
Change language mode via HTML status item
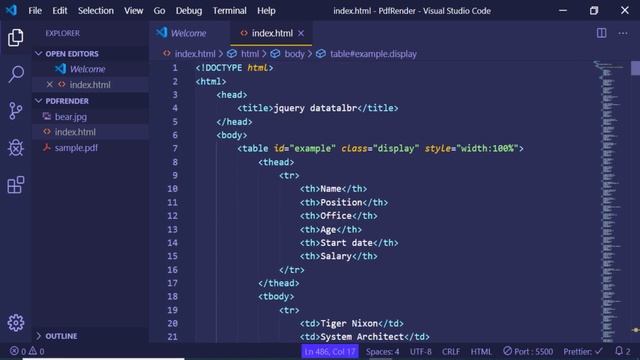[x=481, y=351]
